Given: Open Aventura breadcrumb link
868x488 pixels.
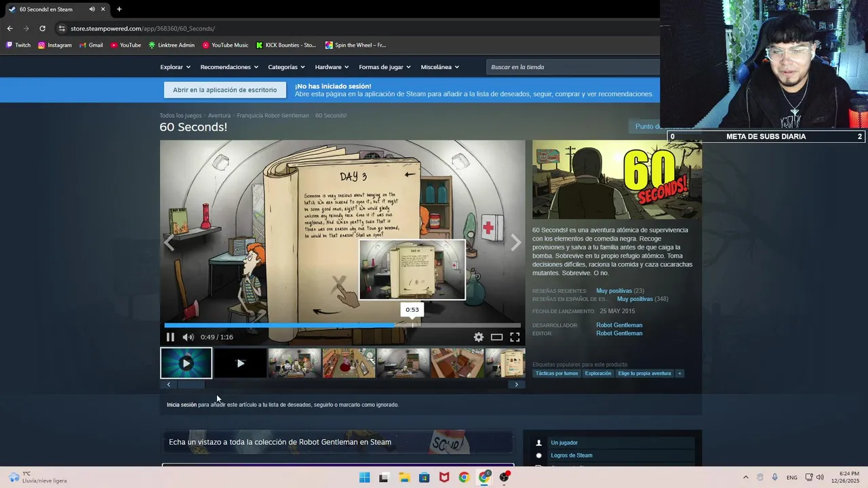Looking at the screenshot, I should [219, 116].
